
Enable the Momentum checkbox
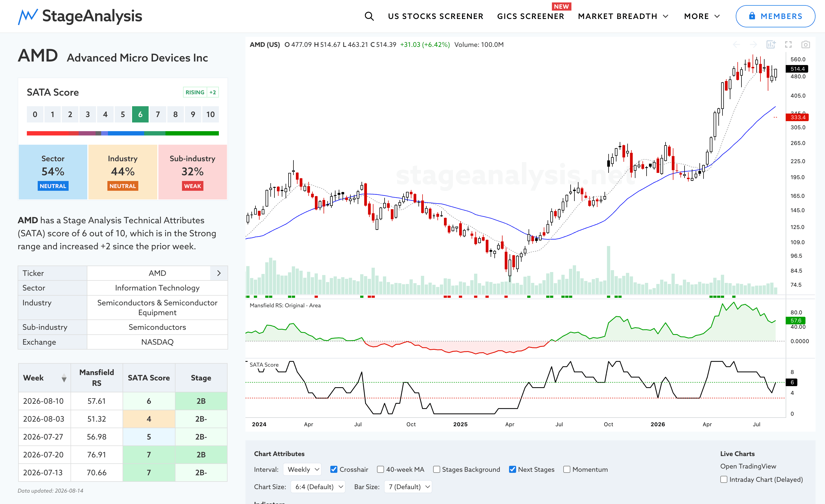(567, 469)
